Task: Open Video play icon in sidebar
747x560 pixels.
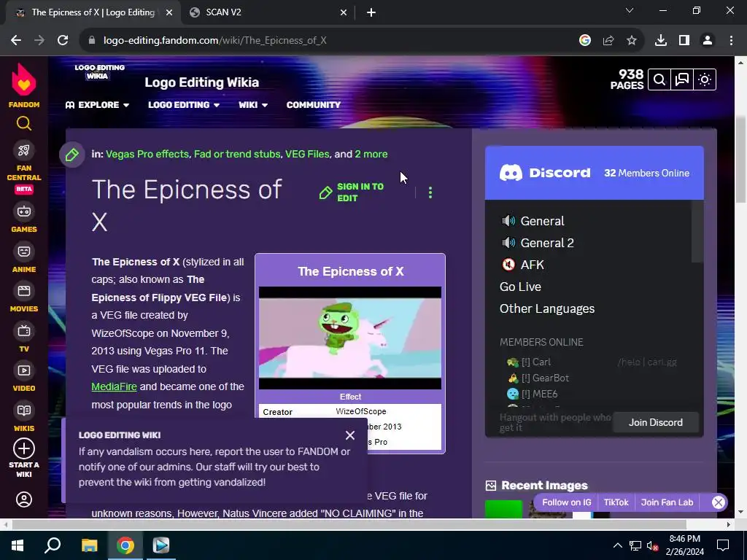Action: 24,370
